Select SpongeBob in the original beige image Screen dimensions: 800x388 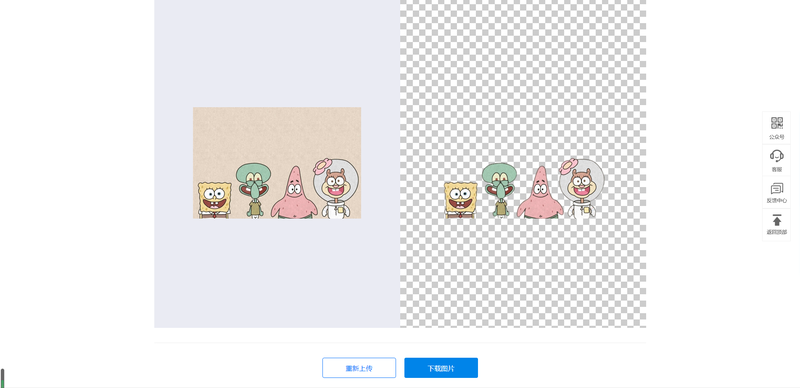click(x=214, y=200)
